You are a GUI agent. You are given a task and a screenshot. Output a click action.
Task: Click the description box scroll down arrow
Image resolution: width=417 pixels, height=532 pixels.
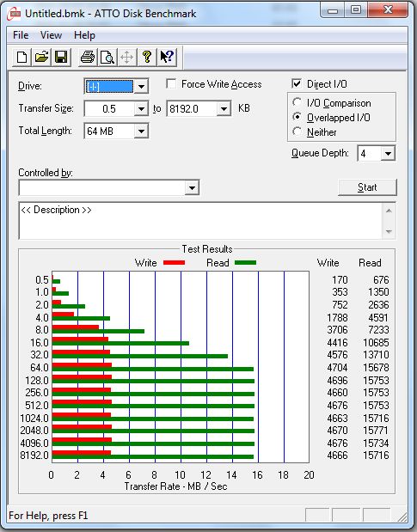click(x=389, y=231)
